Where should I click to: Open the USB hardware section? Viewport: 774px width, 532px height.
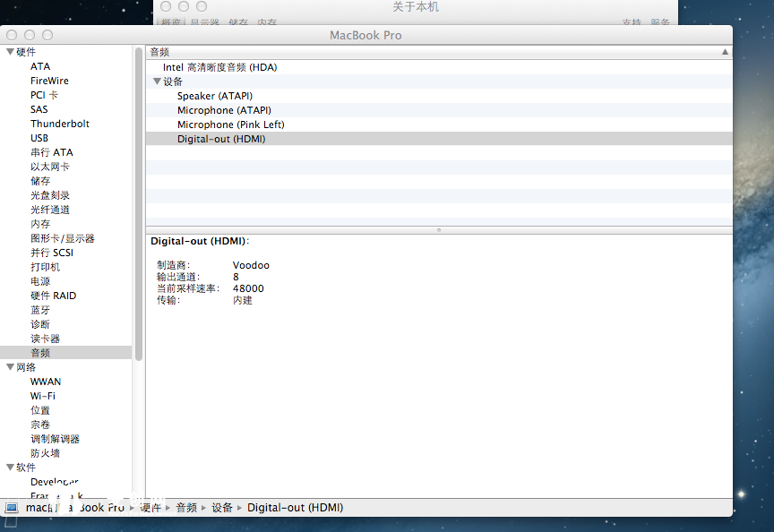click(x=39, y=137)
